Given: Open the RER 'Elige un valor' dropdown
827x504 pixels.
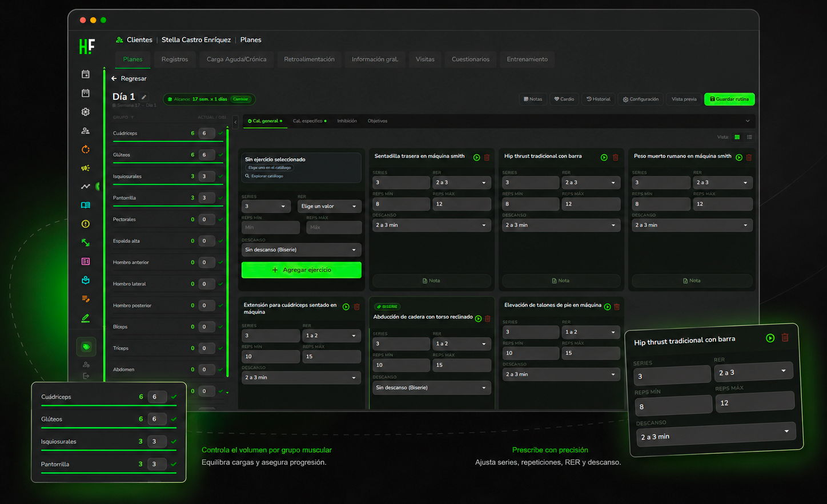Looking at the screenshot, I should [330, 206].
